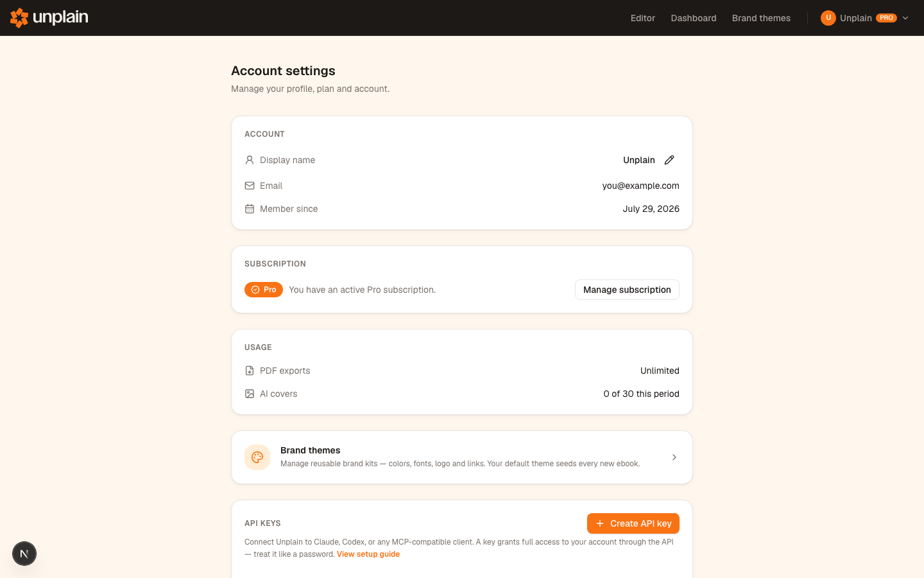Open the account menu dropdown arrow
The height and width of the screenshot is (578, 924).
click(905, 18)
